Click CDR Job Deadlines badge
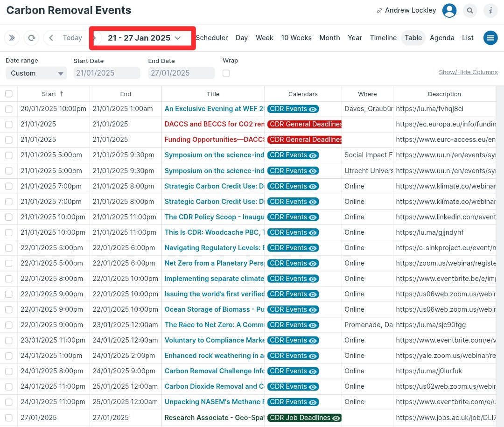 pyautogui.click(x=304, y=418)
